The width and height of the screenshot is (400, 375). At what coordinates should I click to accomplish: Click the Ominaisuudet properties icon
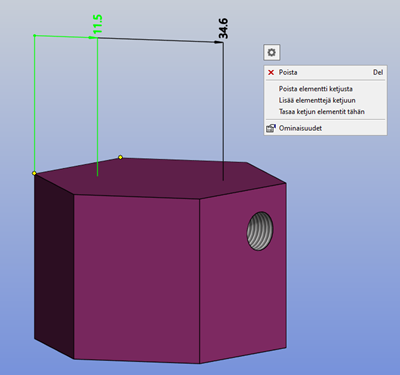(x=271, y=128)
